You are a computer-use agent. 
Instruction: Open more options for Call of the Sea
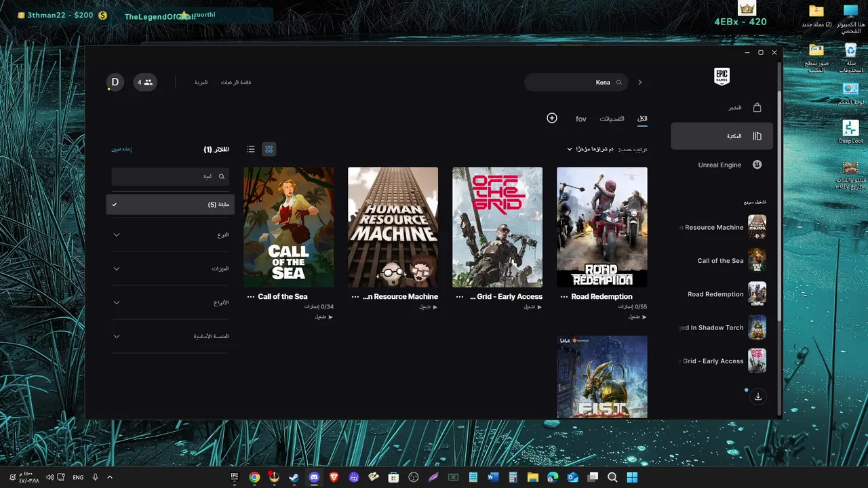click(x=251, y=297)
